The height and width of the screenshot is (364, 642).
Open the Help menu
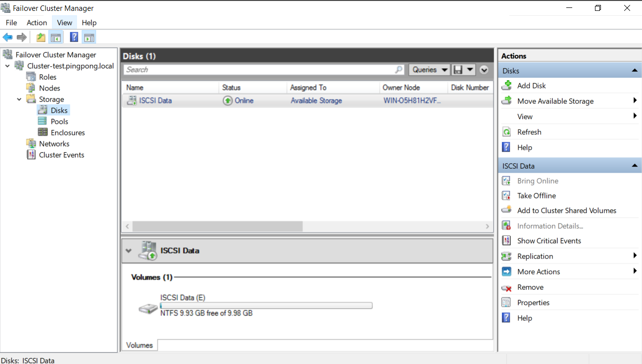point(89,23)
